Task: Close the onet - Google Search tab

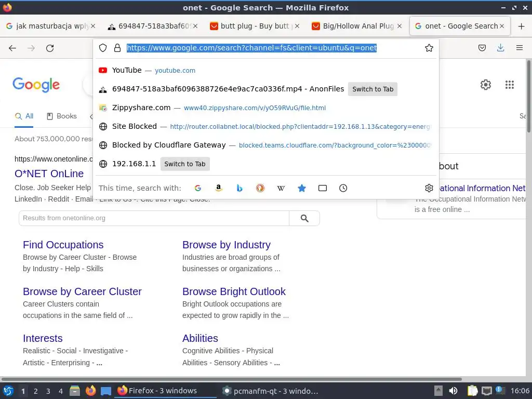Action: 502,26
